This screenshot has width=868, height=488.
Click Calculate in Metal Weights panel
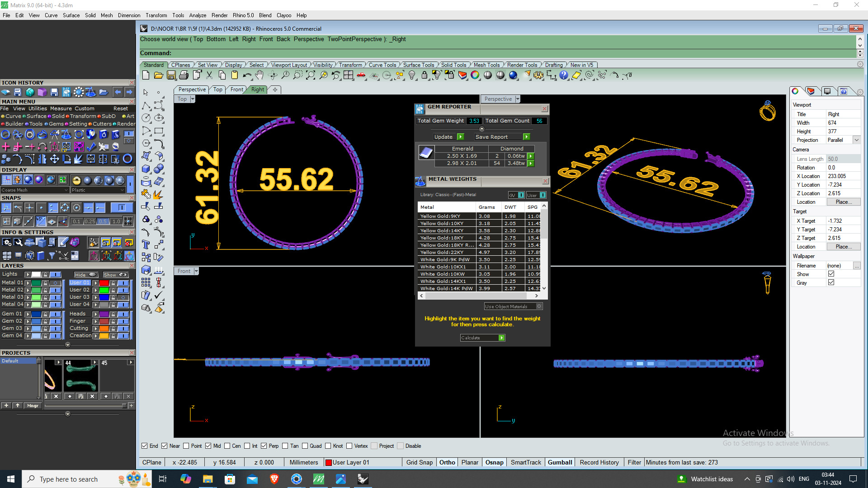482,338
